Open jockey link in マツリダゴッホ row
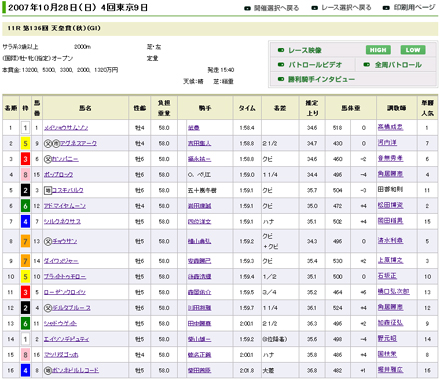The width and height of the screenshot is (440, 380). 199,355
